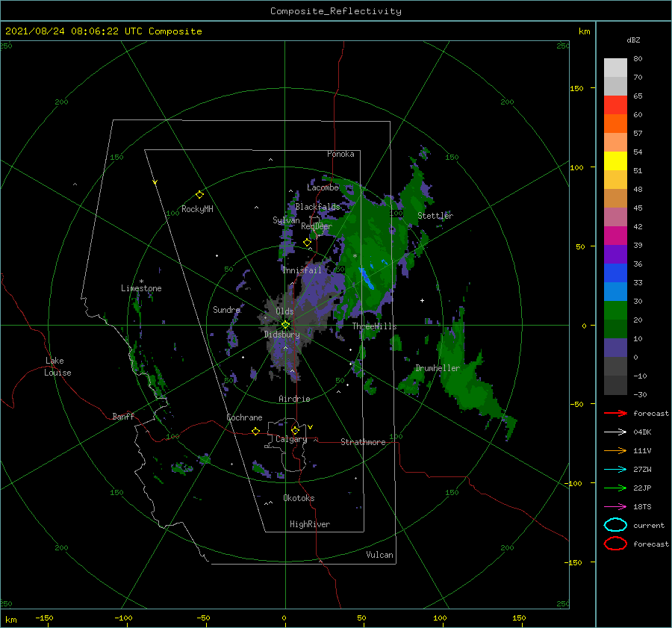Viewport: 672px width, 628px height.
Task: Click the Composite_Reflectivity title
Action: (x=336, y=11)
